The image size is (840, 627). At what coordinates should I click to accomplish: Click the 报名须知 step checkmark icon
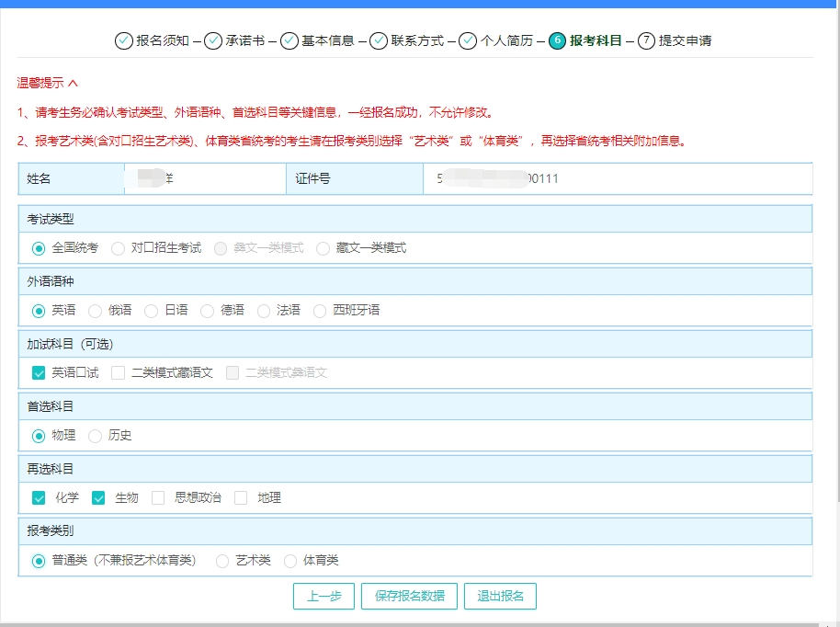click(x=122, y=40)
